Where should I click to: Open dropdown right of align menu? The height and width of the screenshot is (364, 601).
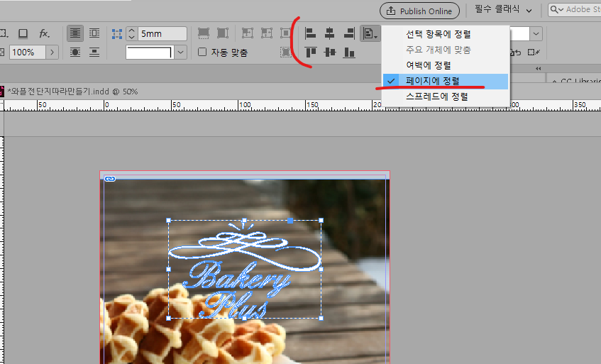(536, 34)
